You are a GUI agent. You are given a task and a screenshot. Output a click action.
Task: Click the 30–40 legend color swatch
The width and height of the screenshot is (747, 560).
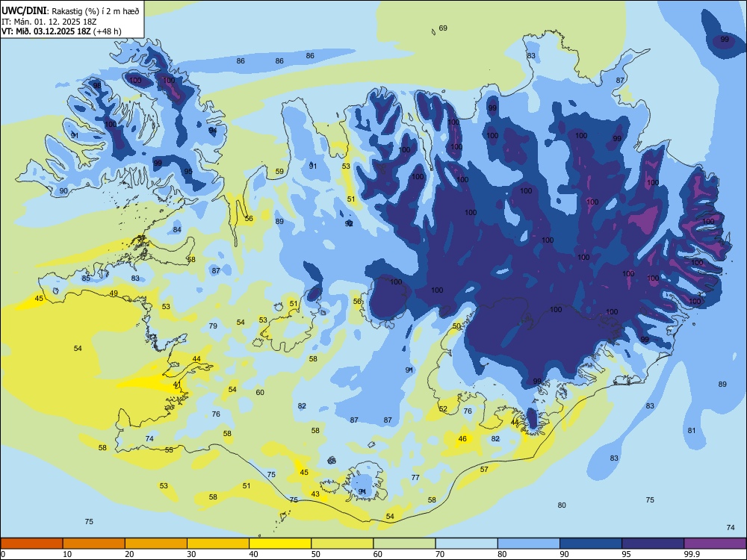[x=218, y=544]
